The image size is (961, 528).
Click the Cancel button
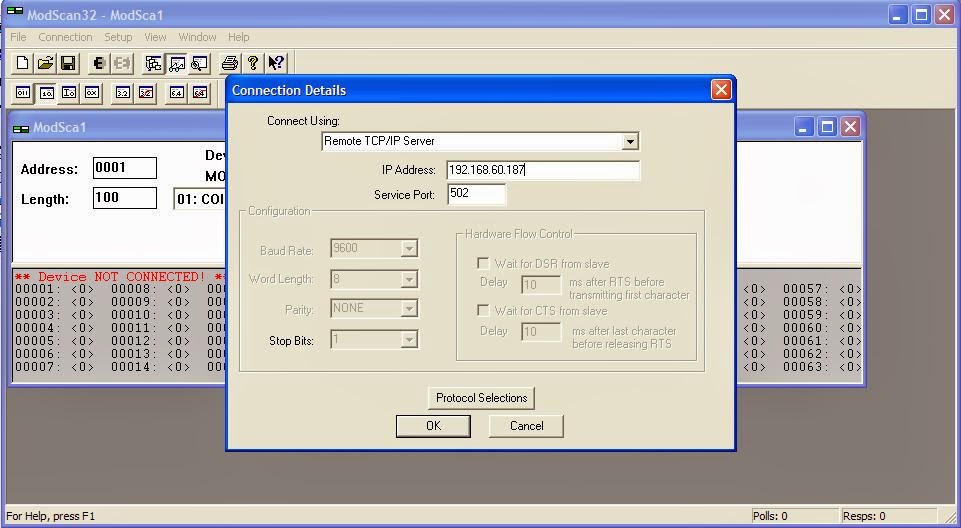(526, 426)
